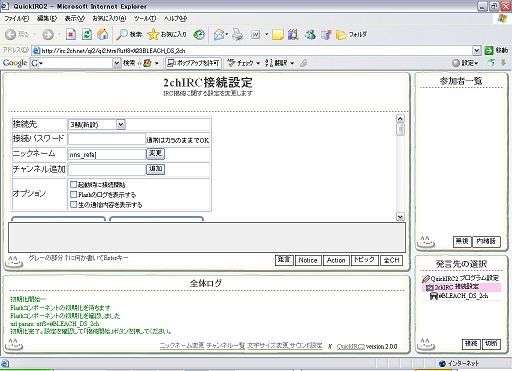Open the Mail toolbar icon
Viewport: 512px width, 371px height.
click(221, 34)
